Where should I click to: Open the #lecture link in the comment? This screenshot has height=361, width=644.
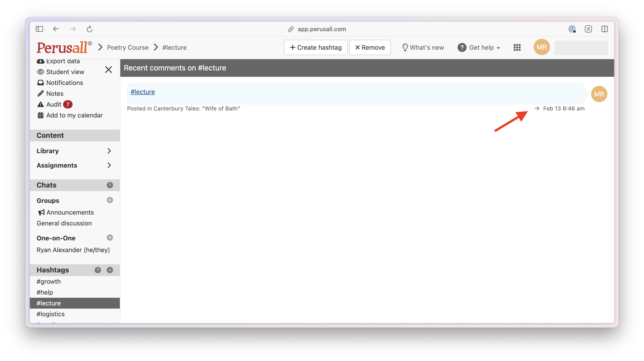142,92
